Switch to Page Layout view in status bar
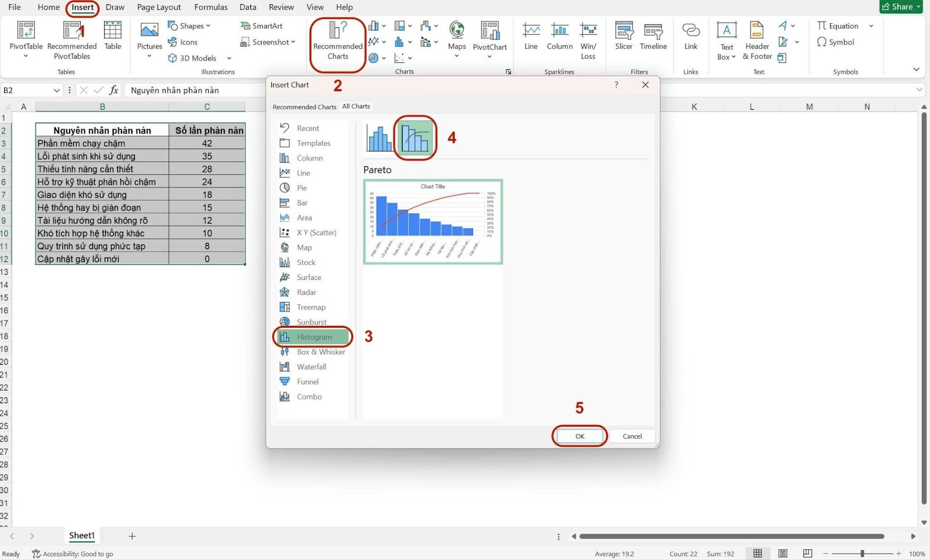This screenshot has height=560, width=930. pos(783,554)
